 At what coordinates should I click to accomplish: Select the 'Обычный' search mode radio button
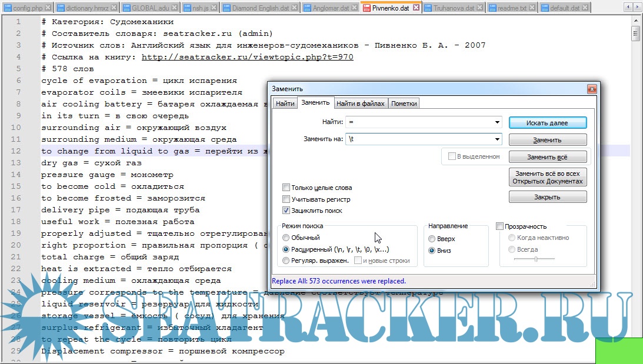(286, 238)
